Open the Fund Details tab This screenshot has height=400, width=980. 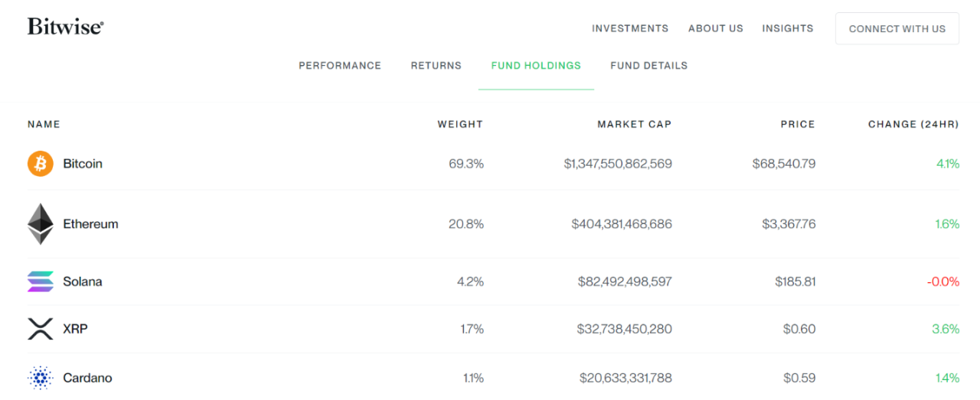tap(648, 66)
